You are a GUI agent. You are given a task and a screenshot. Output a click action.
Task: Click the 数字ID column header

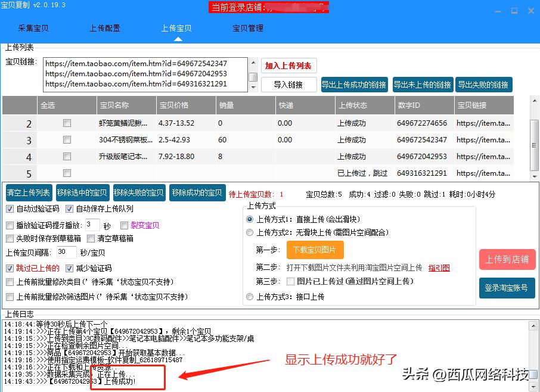[x=424, y=105]
